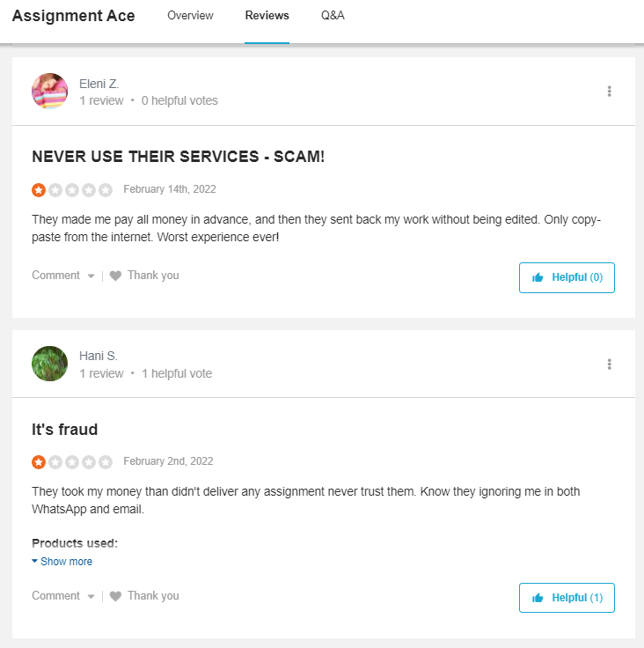
Task: Click the heart icon under Hani S.'s review
Action: point(115,596)
